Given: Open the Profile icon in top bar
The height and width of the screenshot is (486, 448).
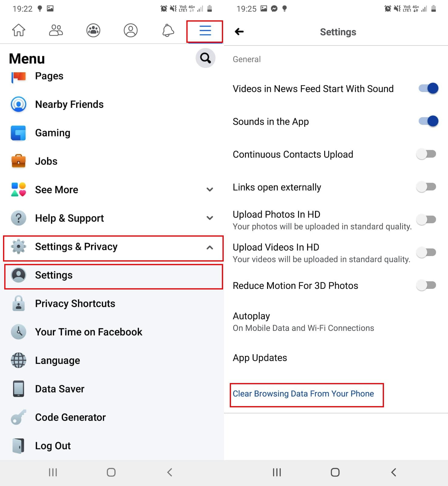Looking at the screenshot, I should coord(131,30).
